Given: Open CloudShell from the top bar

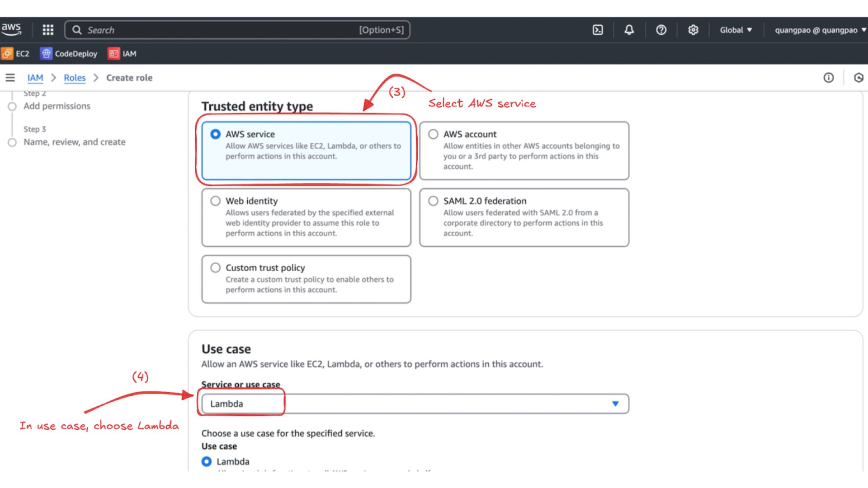Looking at the screenshot, I should [598, 30].
